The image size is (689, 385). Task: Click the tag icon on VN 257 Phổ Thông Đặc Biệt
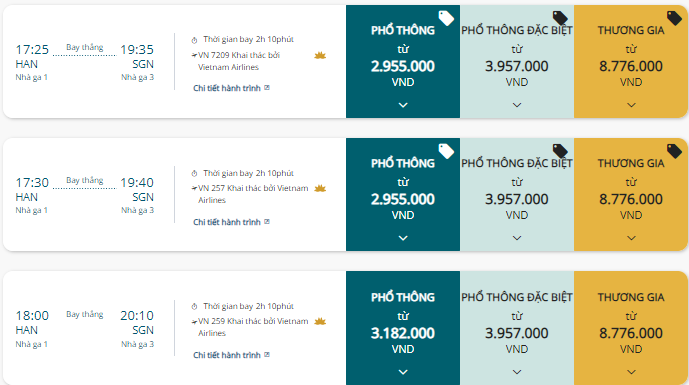[560, 151]
